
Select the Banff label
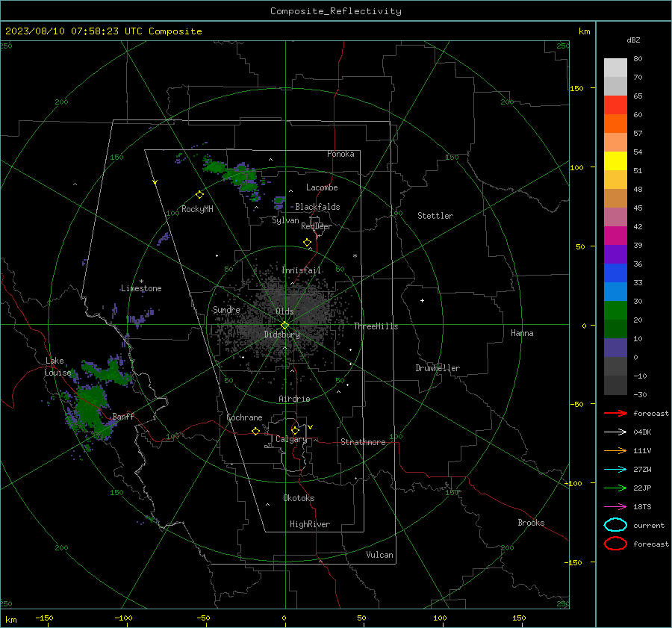(123, 416)
